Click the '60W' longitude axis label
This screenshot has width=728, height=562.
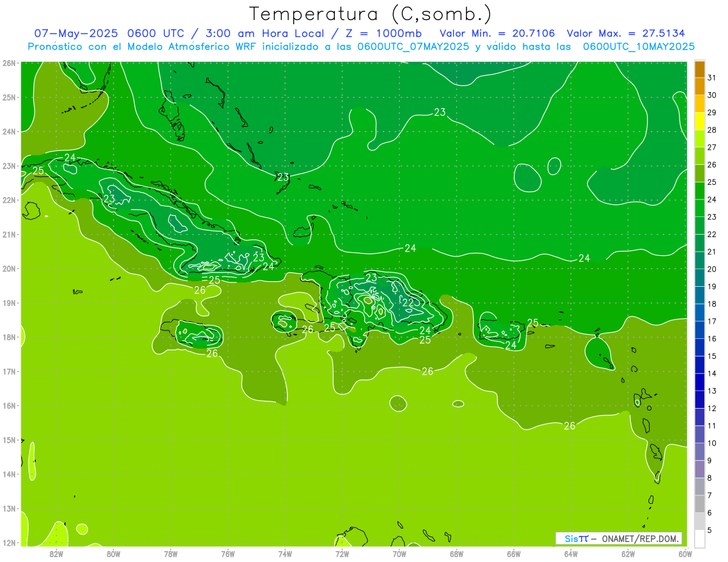point(686,553)
